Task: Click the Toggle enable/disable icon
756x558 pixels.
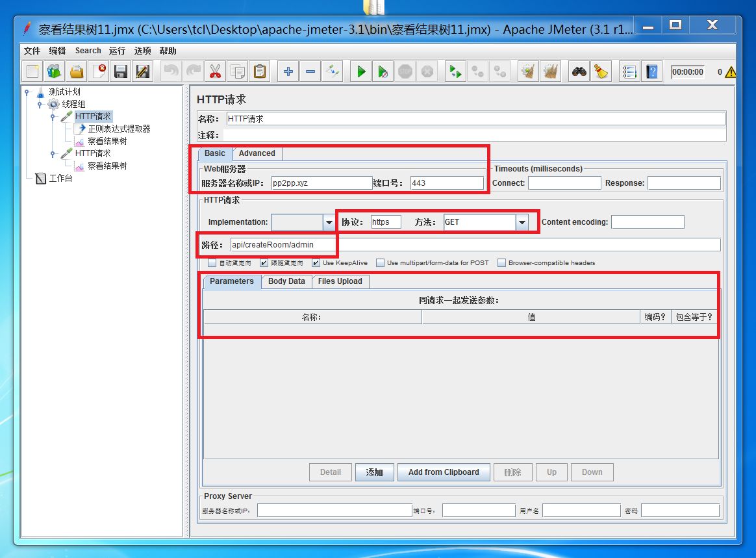Action: pos(332,72)
